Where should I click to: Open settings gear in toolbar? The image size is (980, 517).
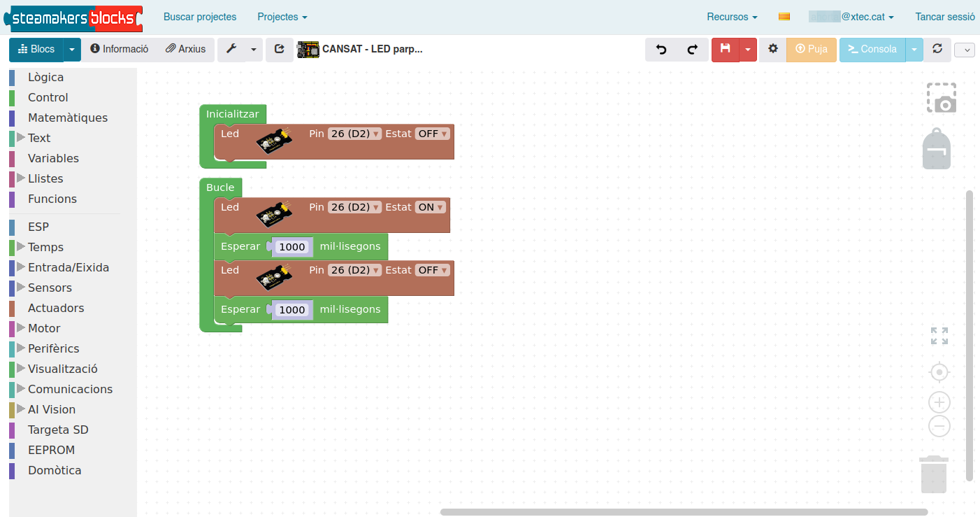pos(772,50)
